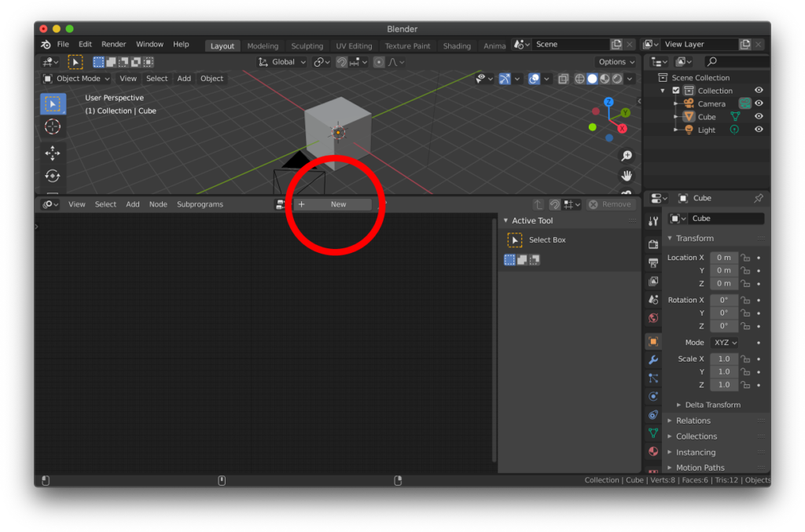Screen dimensions: 805x532
Task: Click the blue Z axis on the navigation gizmo
Action: pyautogui.click(x=608, y=101)
